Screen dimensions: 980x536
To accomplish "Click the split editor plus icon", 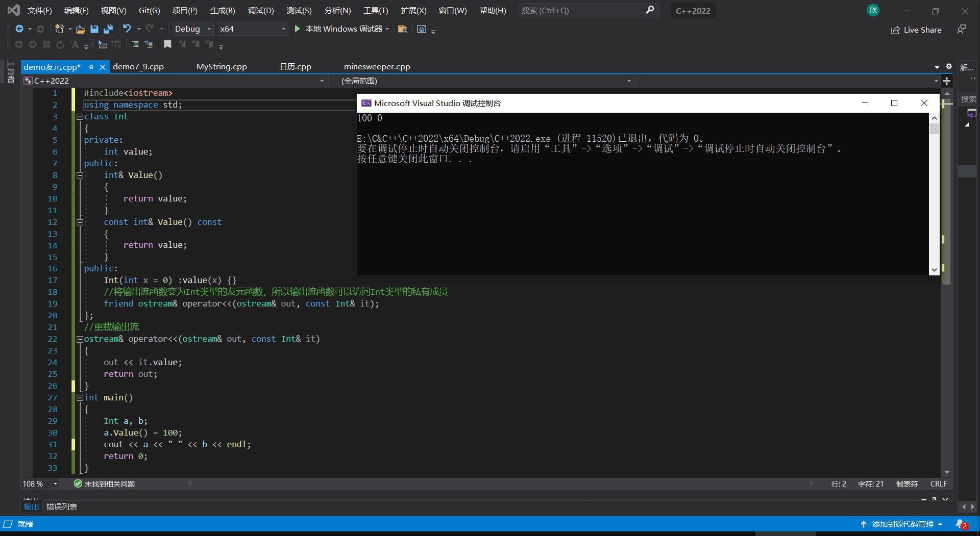I will click(947, 81).
